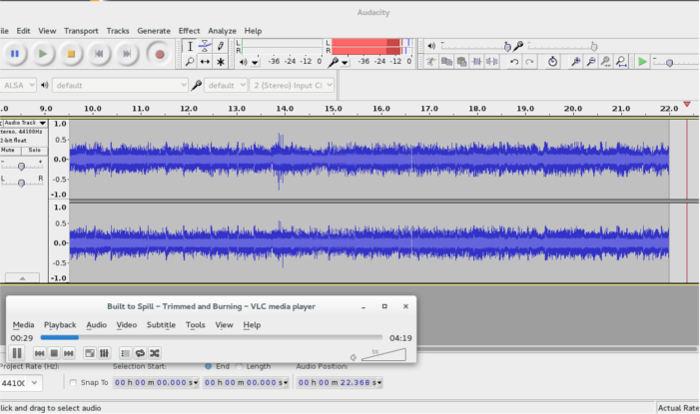Select the Length radio button
This screenshot has height=414, width=700.
point(239,367)
